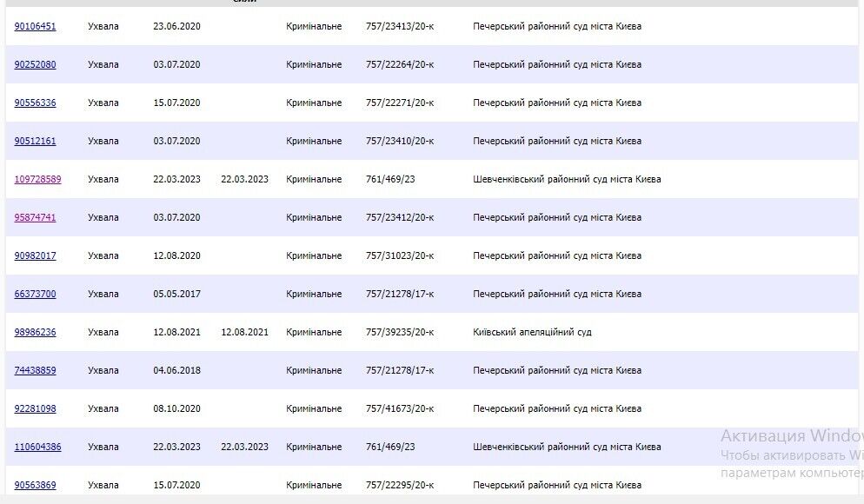Open court decision link 90982017

(x=35, y=255)
